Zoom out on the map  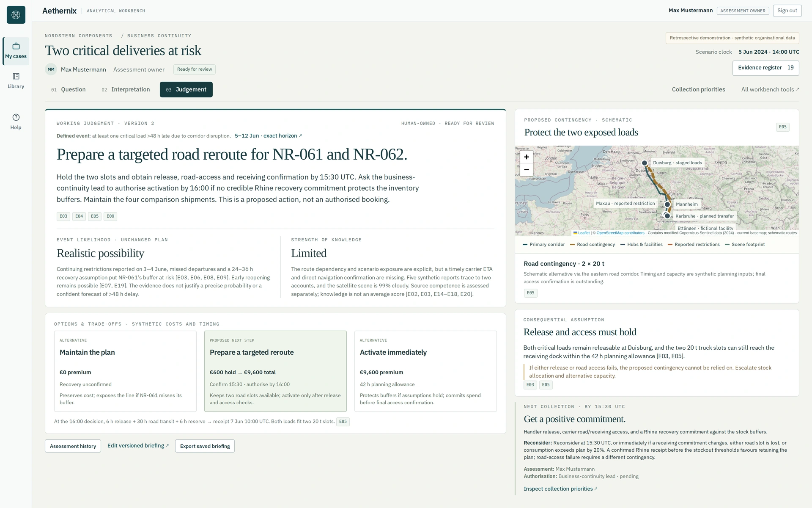pos(527,170)
